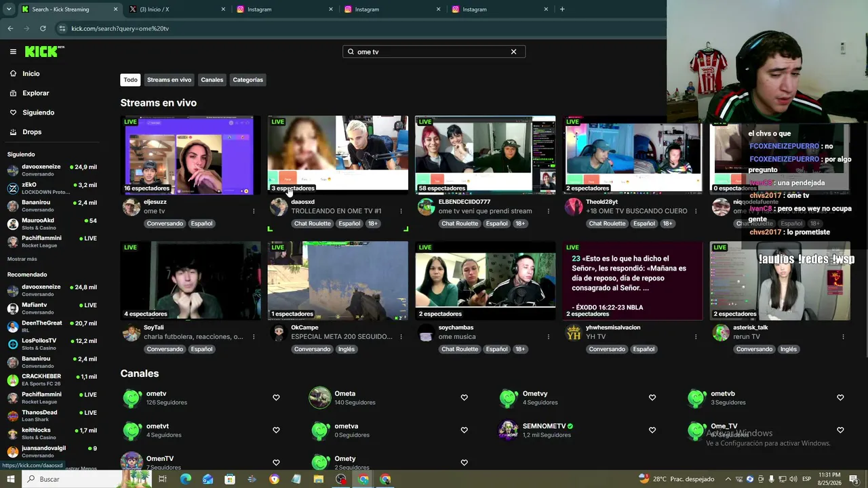Click the Inglés tag under OkCampe
Image resolution: width=868 pixels, height=488 pixels.
tap(346, 349)
